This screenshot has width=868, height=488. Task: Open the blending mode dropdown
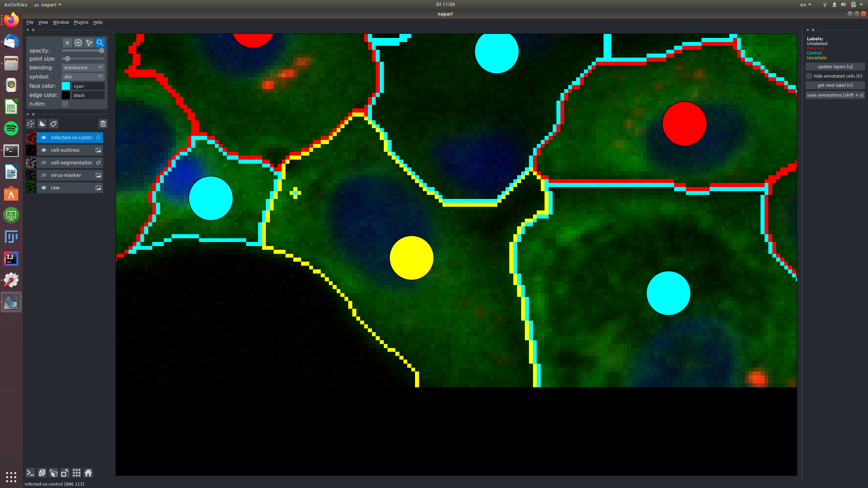pos(83,67)
